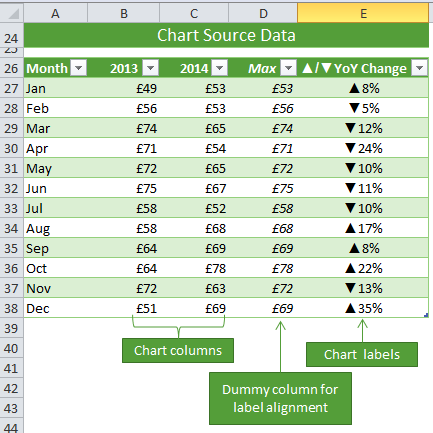Open the YoY Change filter dropdown

click(420, 68)
